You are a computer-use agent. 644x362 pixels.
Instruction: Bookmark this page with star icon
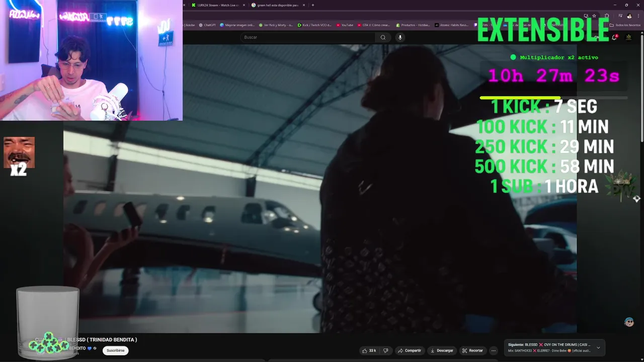coord(594,16)
